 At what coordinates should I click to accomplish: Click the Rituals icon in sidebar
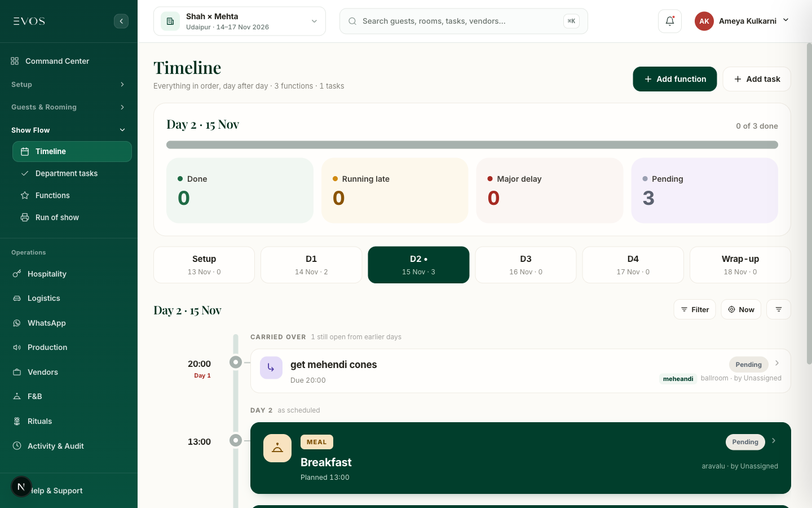coord(17,421)
